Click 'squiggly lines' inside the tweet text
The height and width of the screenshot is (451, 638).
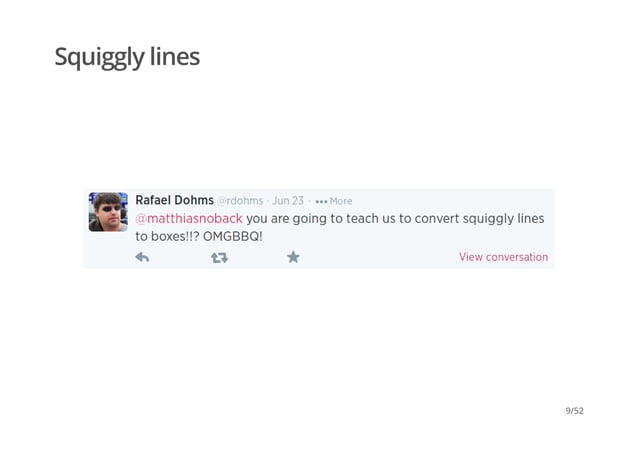click(503, 219)
